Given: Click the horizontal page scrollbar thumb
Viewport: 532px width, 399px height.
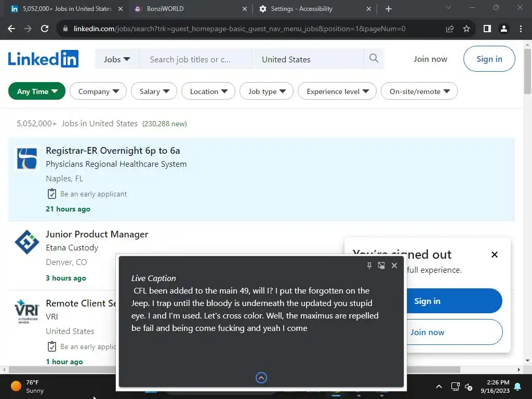Looking at the screenshot, I should pos(234,369).
